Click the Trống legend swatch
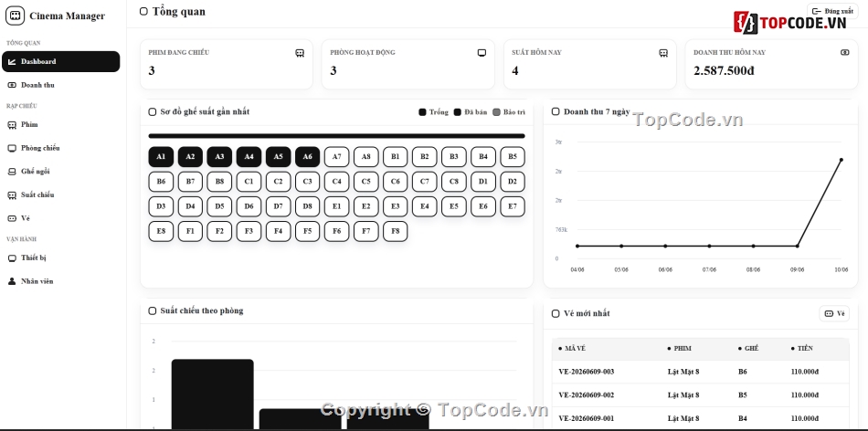 pyautogui.click(x=422, y=112)
